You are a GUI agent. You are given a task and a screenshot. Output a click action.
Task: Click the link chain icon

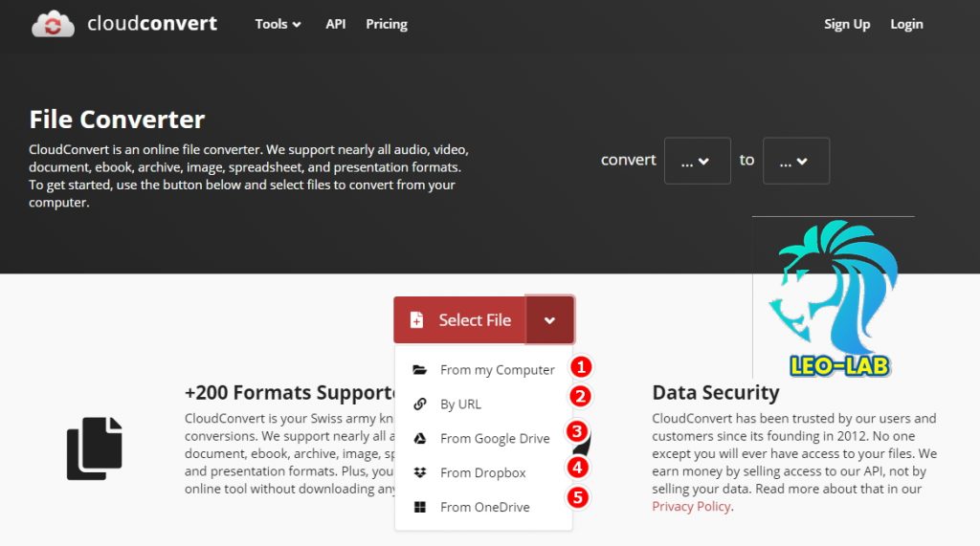(x=420, y=404)
